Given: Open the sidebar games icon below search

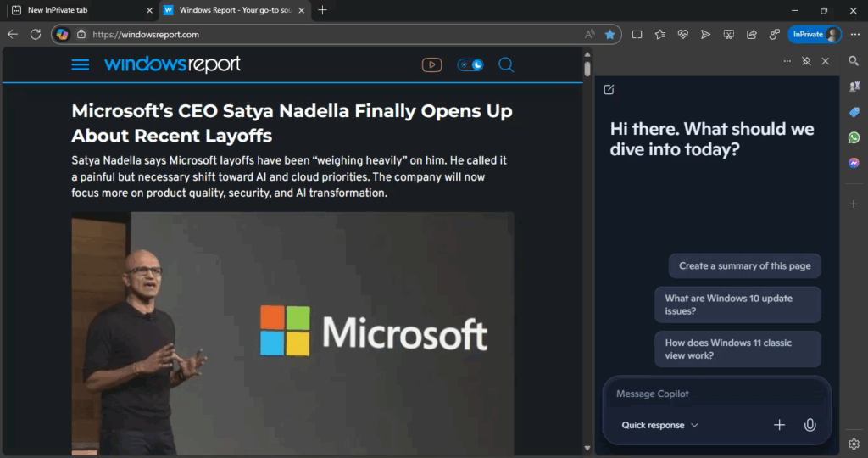Looking at the screenshot, I should click(x=854, y=87).
